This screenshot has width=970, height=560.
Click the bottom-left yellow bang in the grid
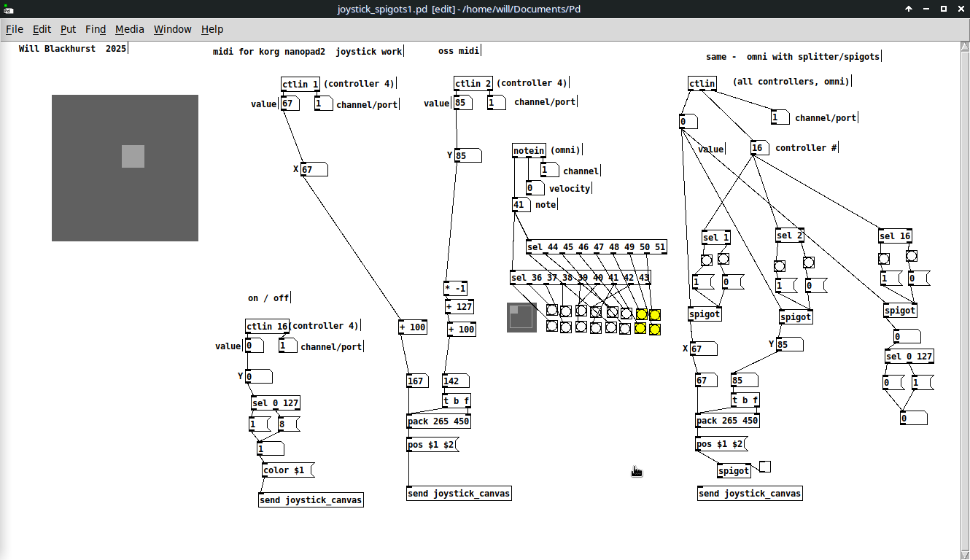pyautogui.click(x=640, y=328)
